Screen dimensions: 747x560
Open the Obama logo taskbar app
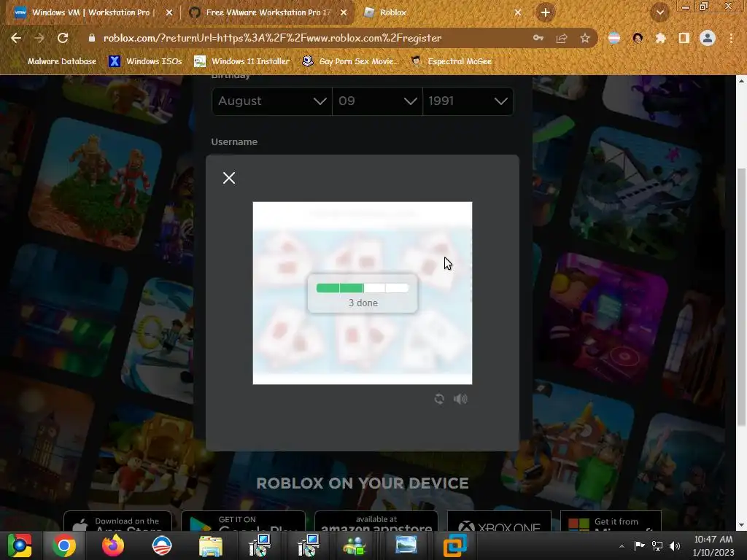(x=161, y=545)
